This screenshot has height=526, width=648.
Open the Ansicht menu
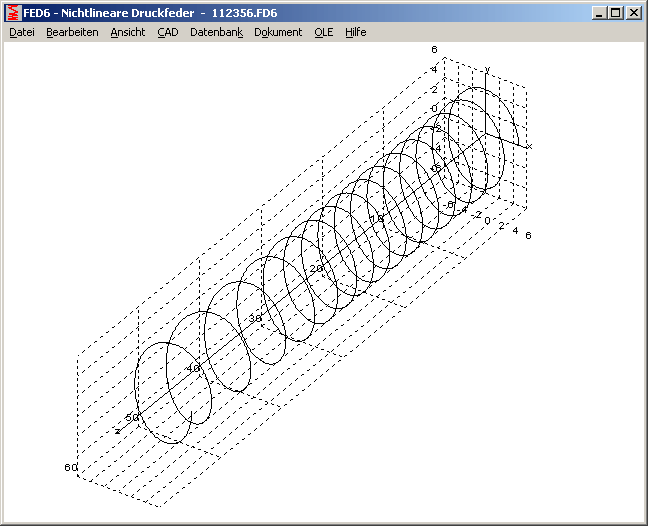pos(128,32)
